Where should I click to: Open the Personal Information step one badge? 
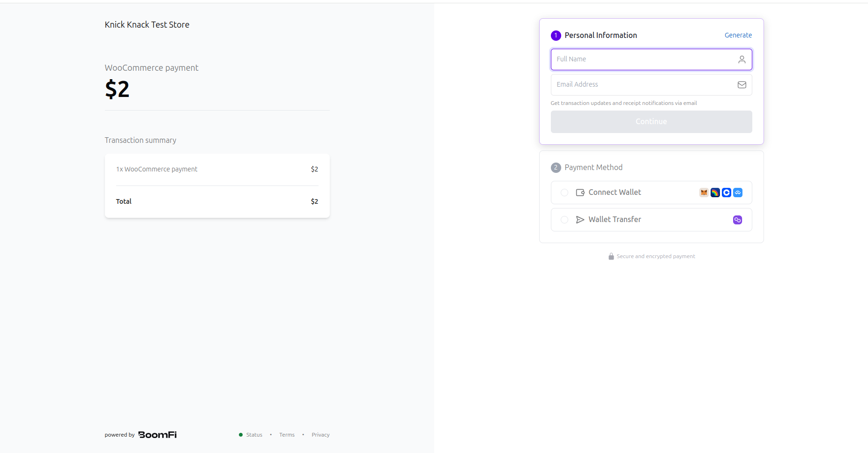coord(556,35)
